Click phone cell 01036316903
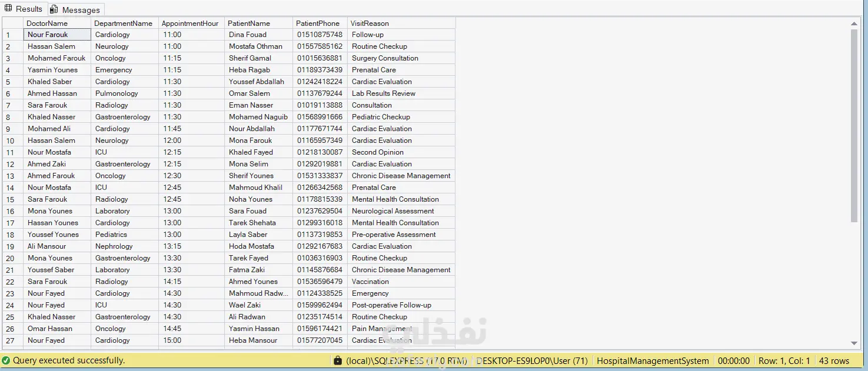 [x=320, y=258]
